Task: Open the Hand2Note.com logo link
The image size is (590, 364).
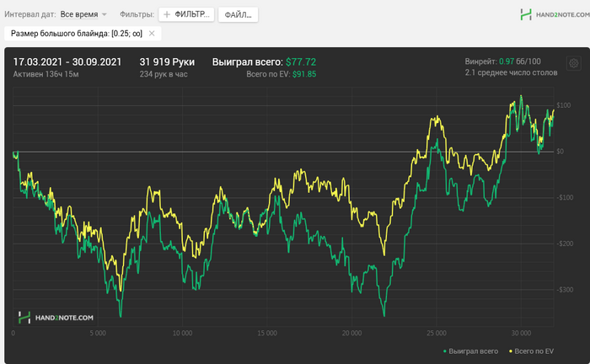Action: coord(555,14)
